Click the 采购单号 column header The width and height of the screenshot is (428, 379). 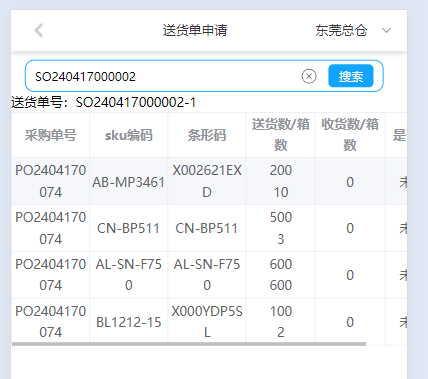tap(51, 135)
